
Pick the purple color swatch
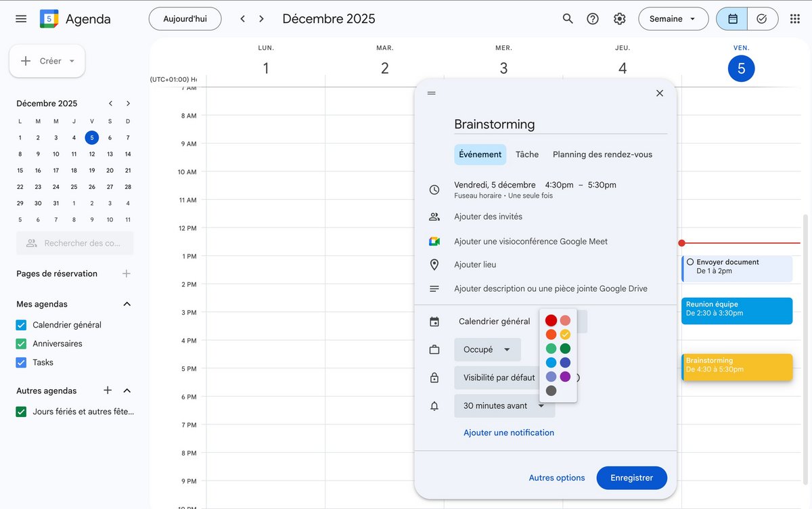pyautogui.click(x=565, y=376)
